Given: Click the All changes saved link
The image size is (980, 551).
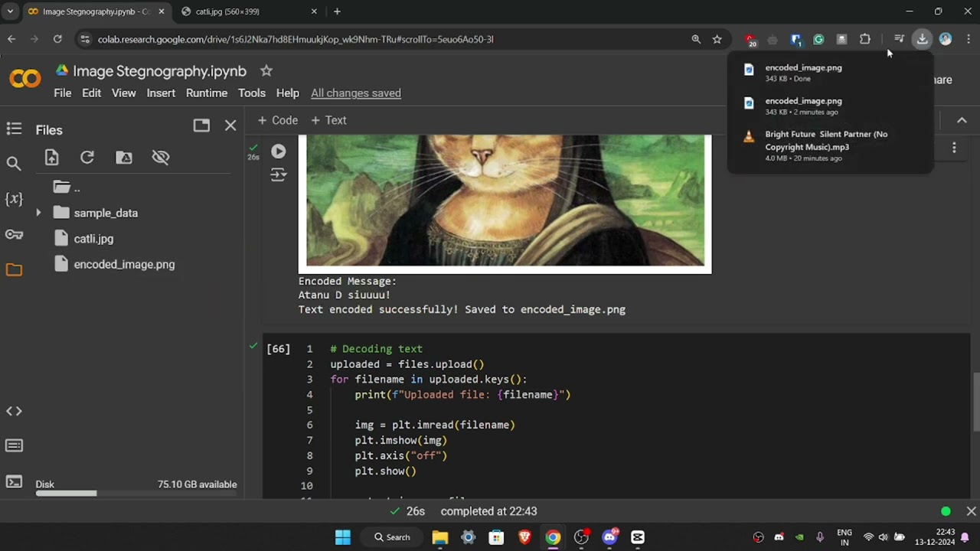Looking at the screenshot, I should coord(356,93).
